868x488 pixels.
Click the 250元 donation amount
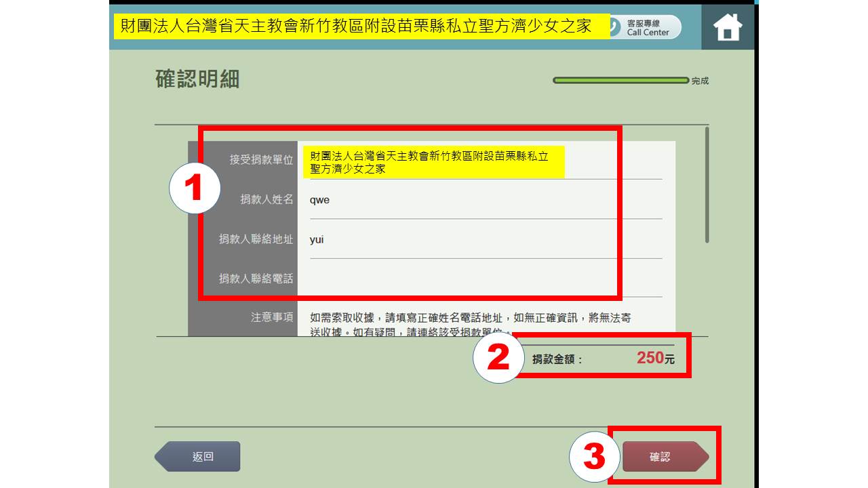[x=656, y=358]
